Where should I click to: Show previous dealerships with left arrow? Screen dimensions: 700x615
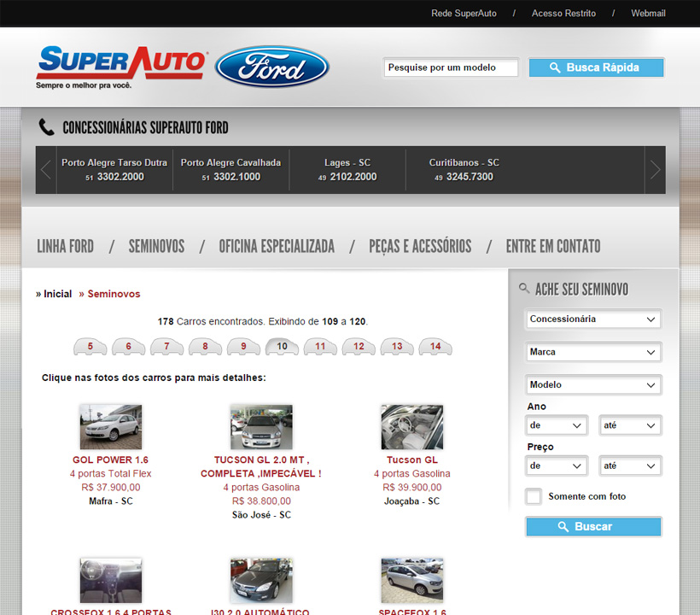46,170
